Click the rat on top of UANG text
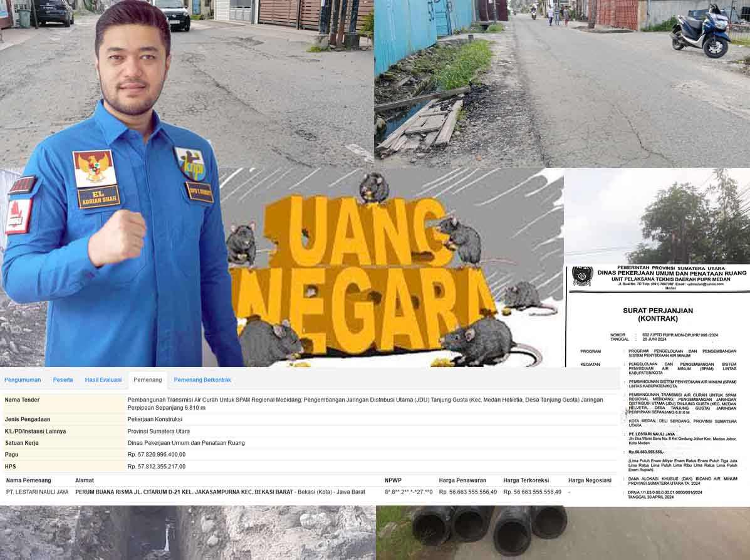 coord(373,187)
